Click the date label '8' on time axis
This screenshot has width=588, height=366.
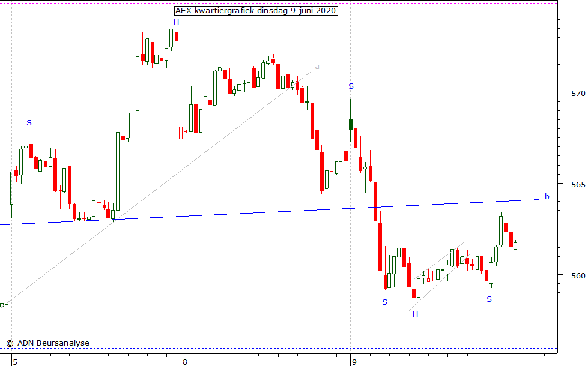click(x=184, y=362)
